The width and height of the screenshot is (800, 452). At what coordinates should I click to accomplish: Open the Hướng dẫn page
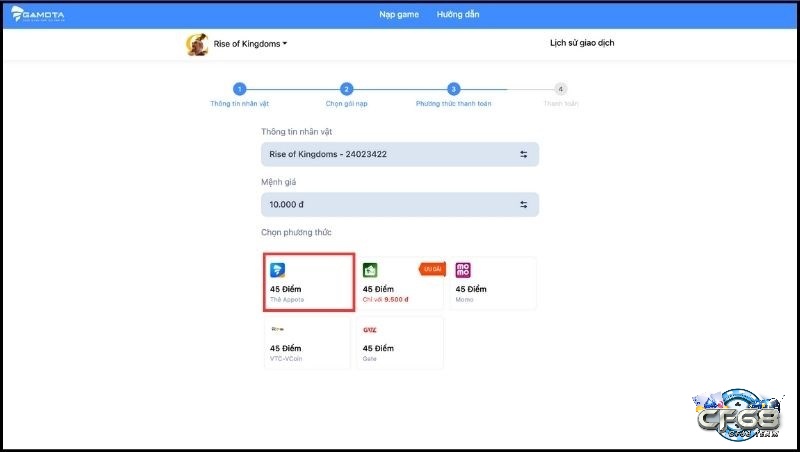point(458,14)
